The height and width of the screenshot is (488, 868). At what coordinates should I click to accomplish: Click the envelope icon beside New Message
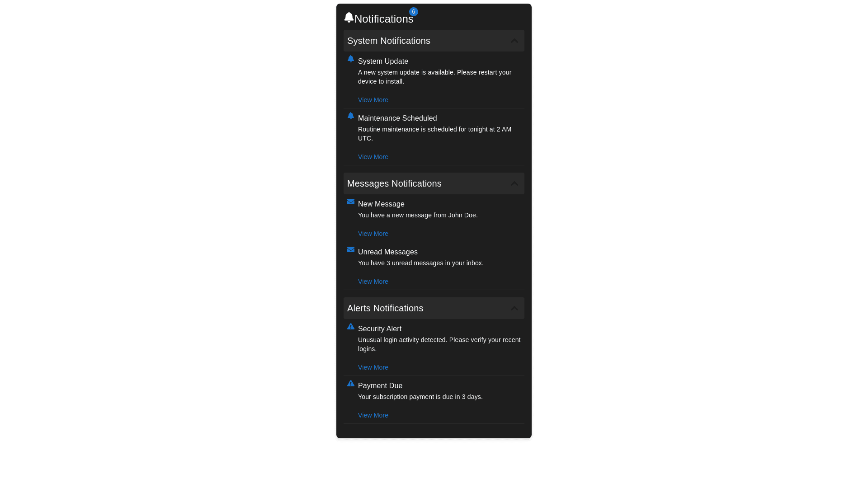[350, 202]
